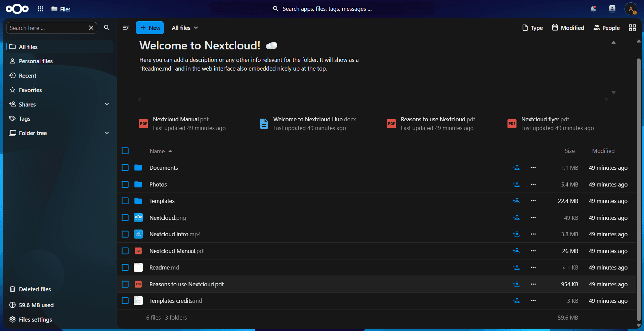Sort files by Name column

[161, 151]
